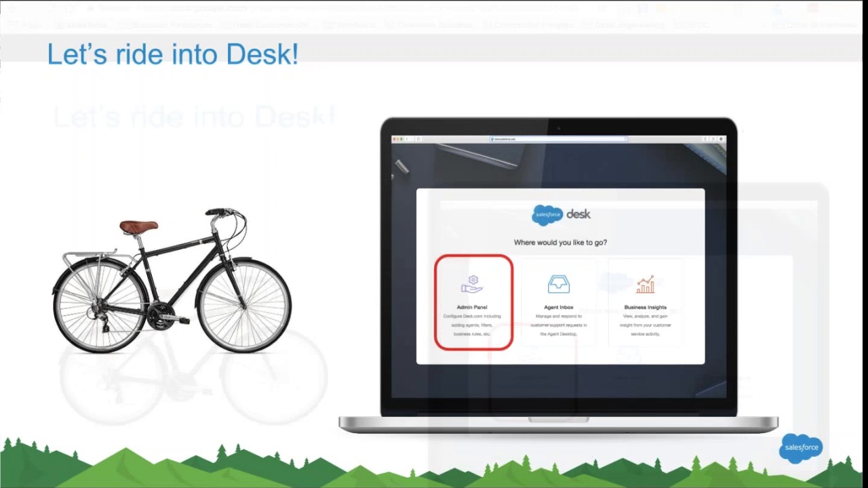
Task: Click the Agent Inbox description "Manage and respond to"
Action: pos(559,317)
